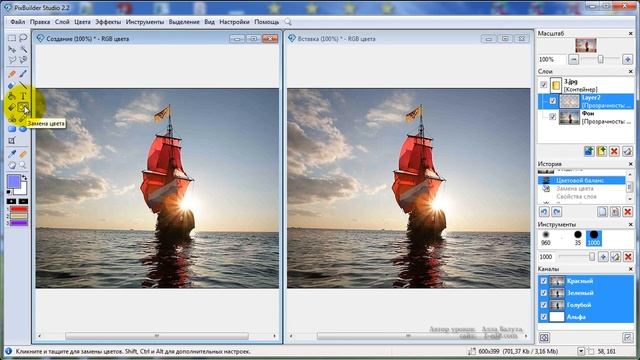Viewport: 640px width, 360px height.
Task: Open layer properties icon in Слои panel
Action: tap(627, 151)
